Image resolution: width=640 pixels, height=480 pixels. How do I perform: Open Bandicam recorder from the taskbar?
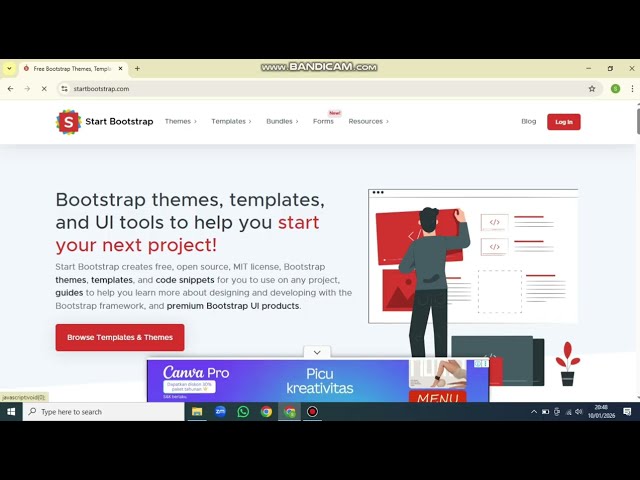click(312, 411)
